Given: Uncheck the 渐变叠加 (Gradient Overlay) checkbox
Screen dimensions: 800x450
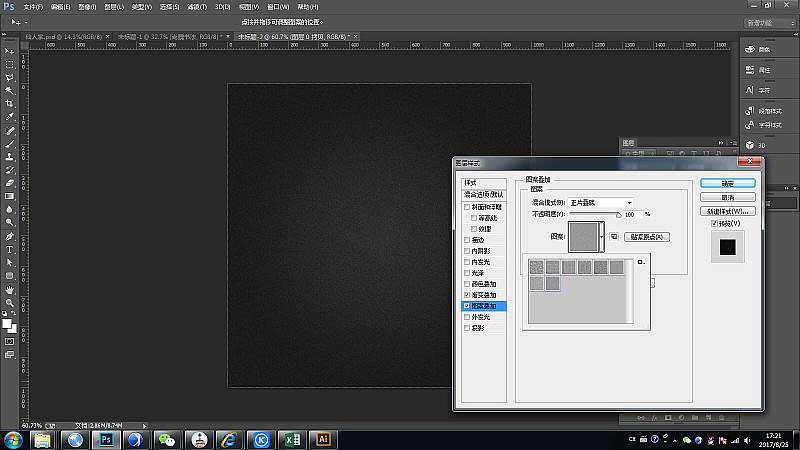Looking at the screenshot, I should coord(466,297).
